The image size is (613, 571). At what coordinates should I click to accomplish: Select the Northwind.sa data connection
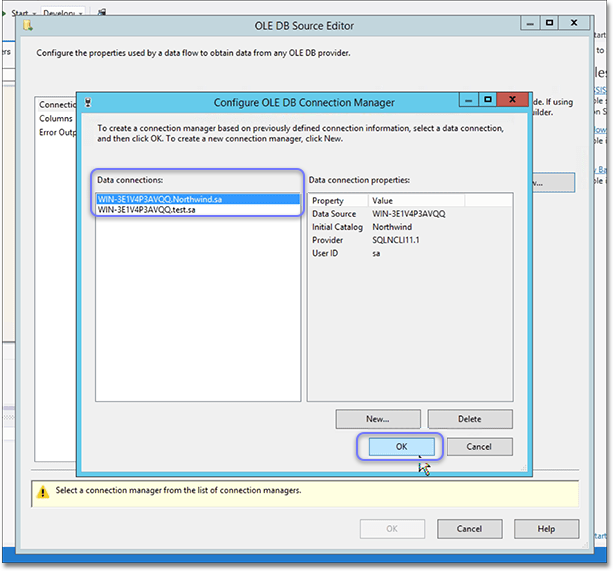(198, 199)
